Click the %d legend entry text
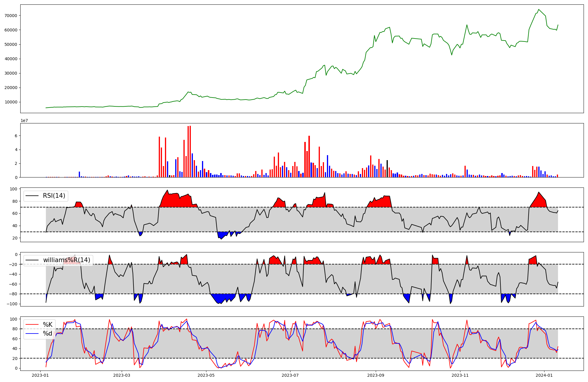Screen dimensions: 588x382 pyautogui.click(x=48, y=334)
